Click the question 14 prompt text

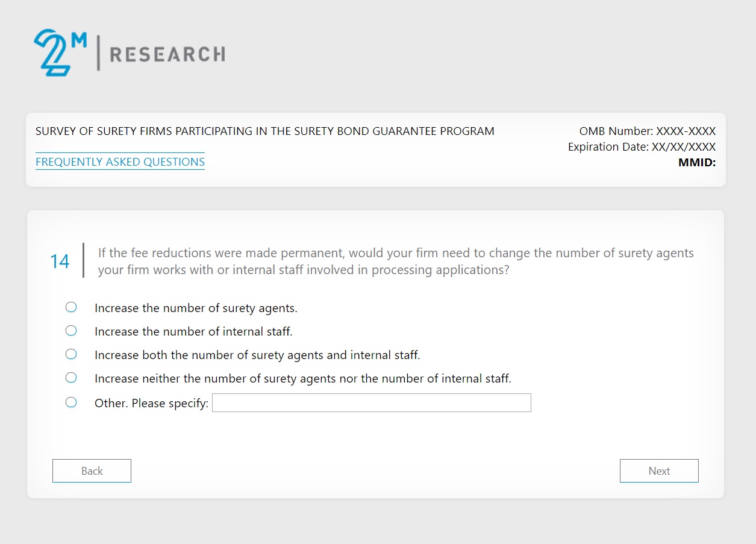[396, 261]
